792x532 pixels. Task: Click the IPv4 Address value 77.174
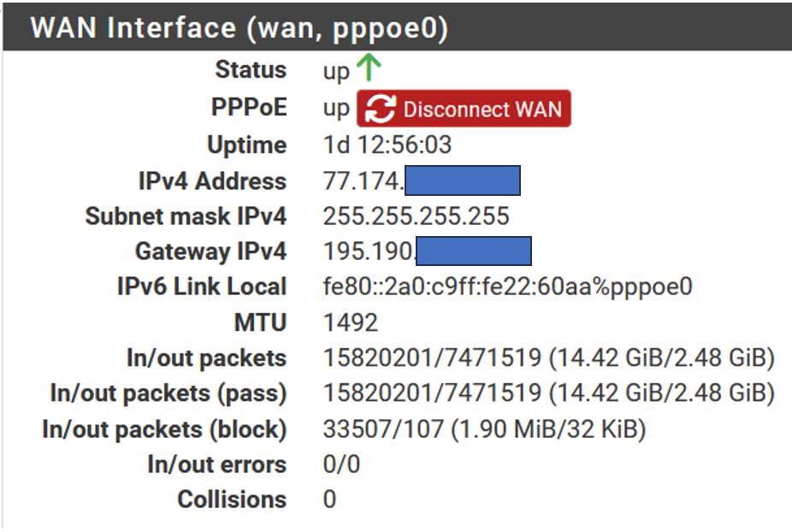(363, 180)
